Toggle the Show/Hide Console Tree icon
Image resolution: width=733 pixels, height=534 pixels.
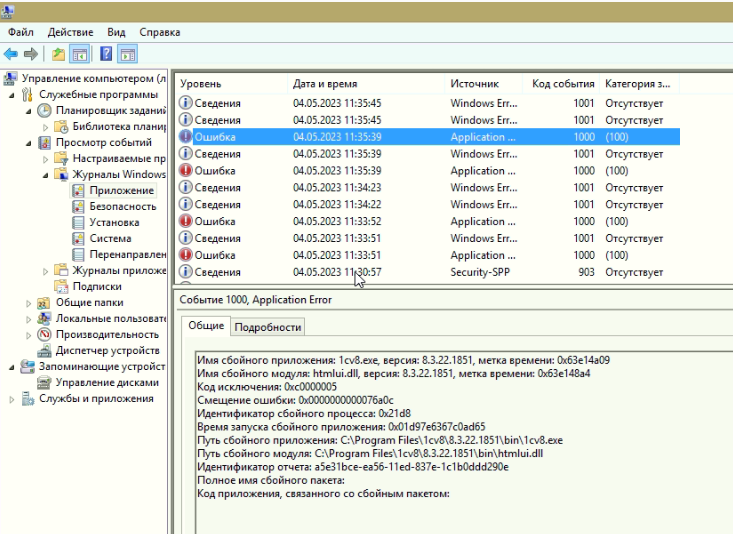(79, 54)
